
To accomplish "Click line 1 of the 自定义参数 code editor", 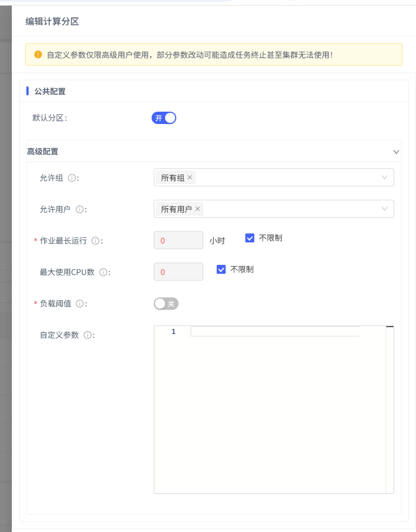I will click(x=275, y=332).
